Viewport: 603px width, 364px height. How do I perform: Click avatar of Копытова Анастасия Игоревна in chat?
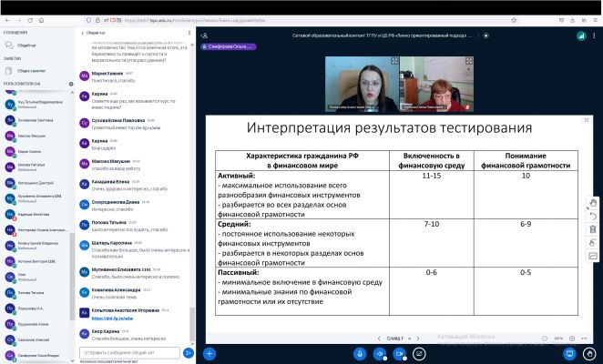pos(84,313)
